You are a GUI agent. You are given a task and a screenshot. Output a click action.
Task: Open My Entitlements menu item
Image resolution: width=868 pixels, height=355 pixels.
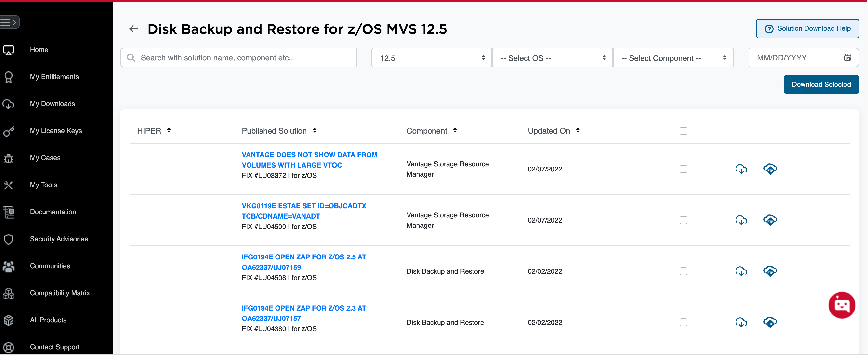[54, 77]
